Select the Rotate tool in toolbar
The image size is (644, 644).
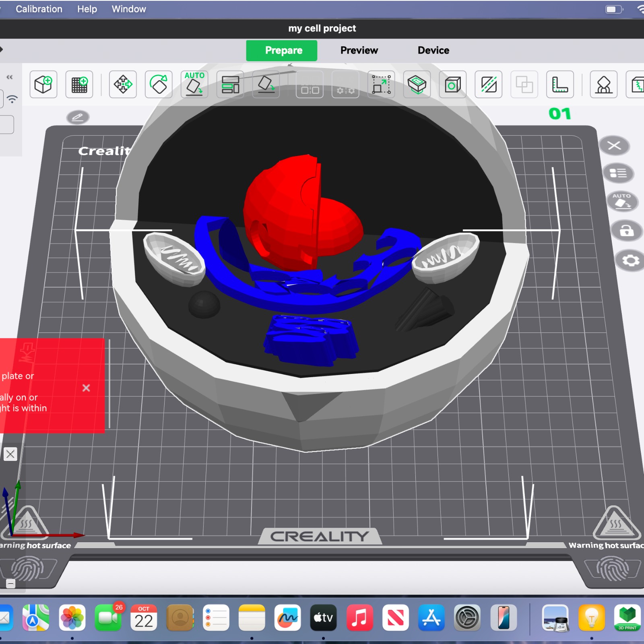tap(159, 85)
